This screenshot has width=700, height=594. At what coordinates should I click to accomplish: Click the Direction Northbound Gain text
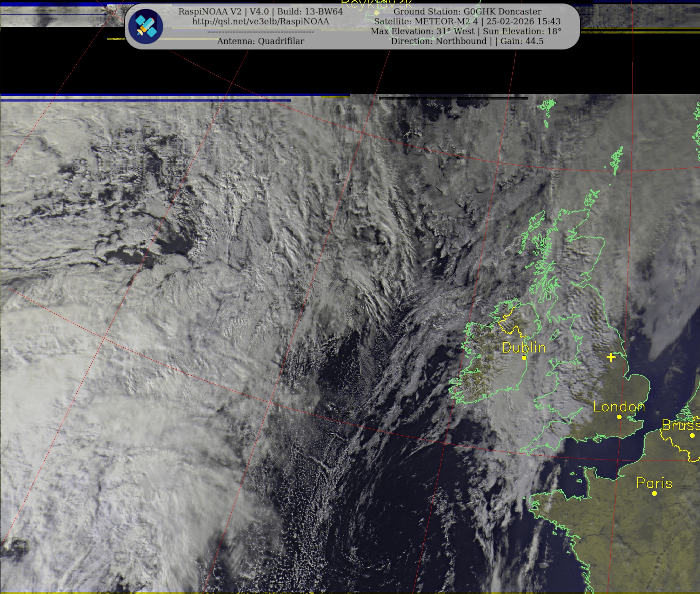pos(467,41)
